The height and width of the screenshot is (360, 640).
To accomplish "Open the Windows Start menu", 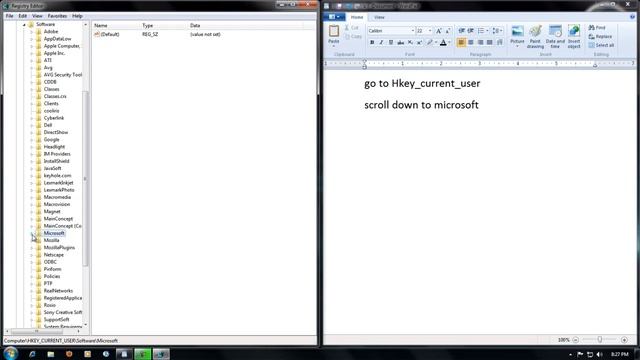I will (x=10, y=353).
